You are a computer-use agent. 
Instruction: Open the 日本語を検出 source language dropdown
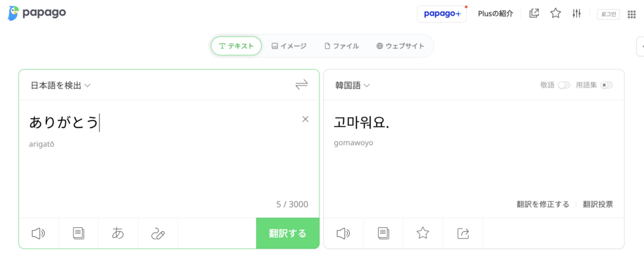pyautogui.click(x=60, y=85)
